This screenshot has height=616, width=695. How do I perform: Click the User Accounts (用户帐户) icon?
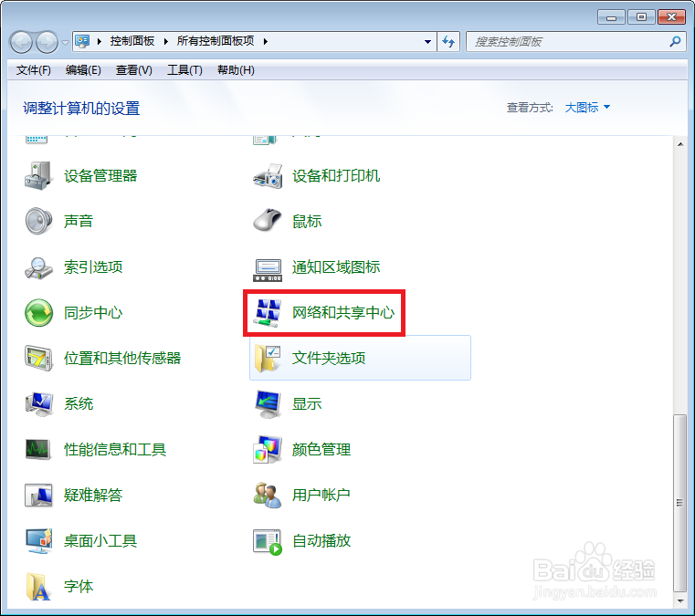268,496
